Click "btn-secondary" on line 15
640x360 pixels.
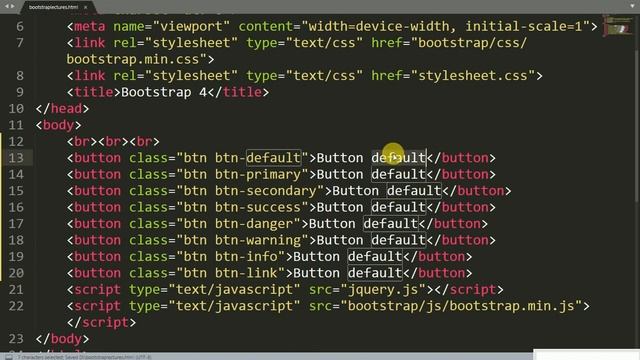tap(265, 191)
